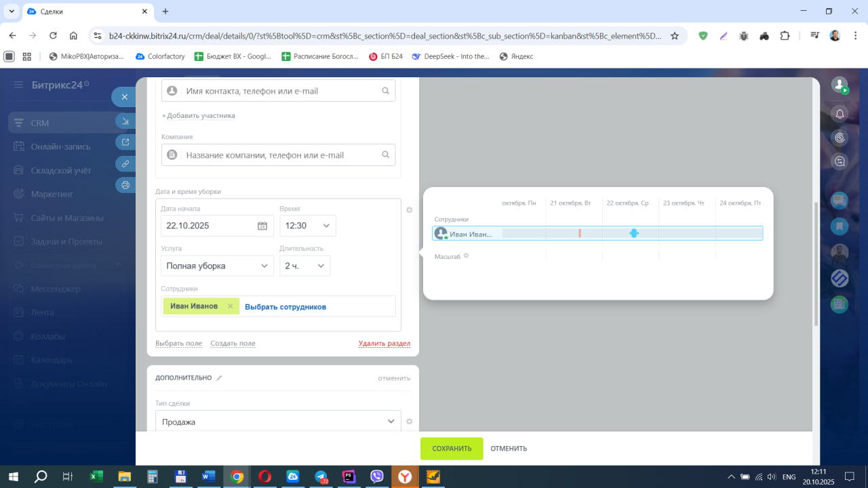The image size is (868, 488).
Task: Open the Услуга dropdown showing Полная уборка
Action: 218,266
